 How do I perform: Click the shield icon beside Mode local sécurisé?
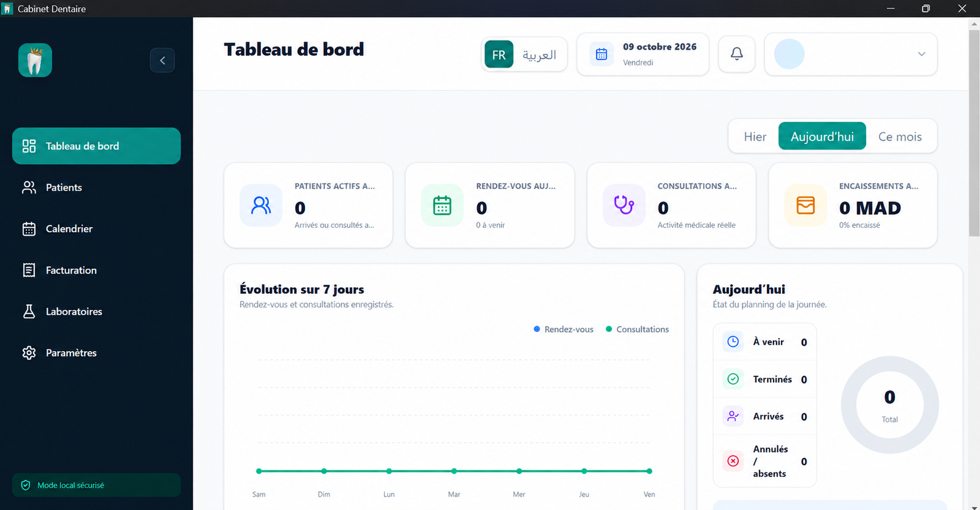pos(26,486)
